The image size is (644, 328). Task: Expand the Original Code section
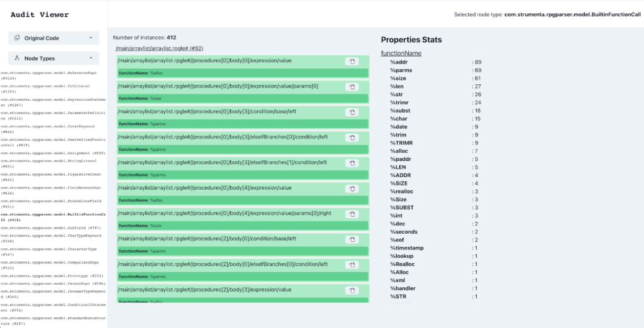tap(53, 38)
